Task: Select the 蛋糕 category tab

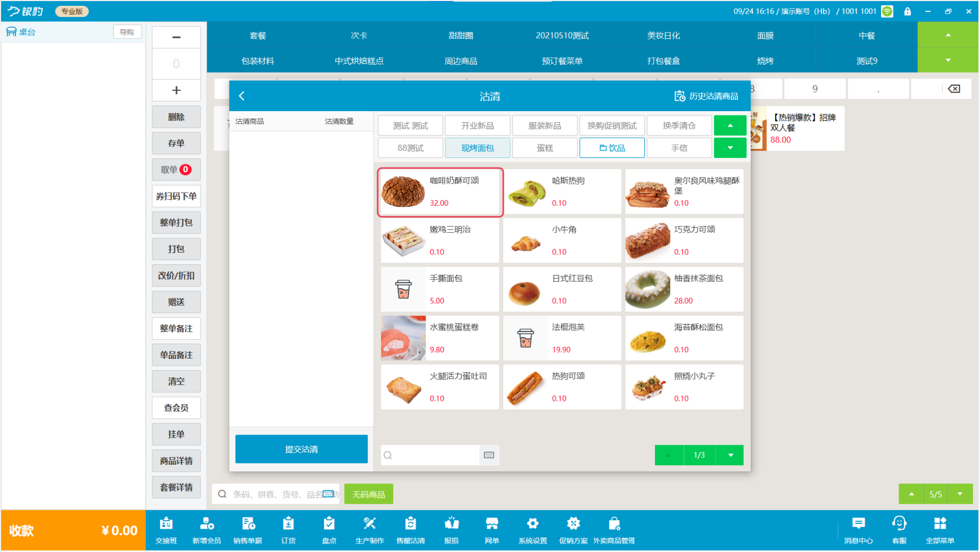Action: click(545, 148)
